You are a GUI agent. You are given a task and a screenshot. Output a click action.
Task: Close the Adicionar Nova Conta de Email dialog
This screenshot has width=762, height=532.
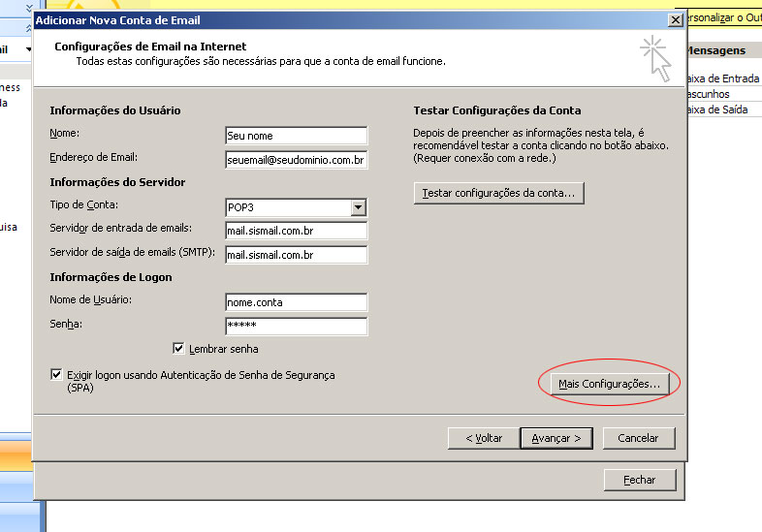(676, 20)
